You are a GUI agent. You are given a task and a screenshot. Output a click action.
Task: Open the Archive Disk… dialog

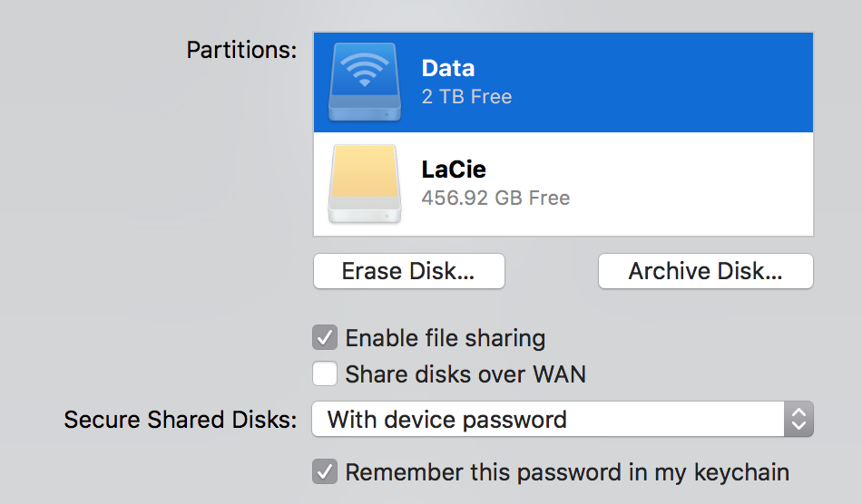(x=705, y=271)
